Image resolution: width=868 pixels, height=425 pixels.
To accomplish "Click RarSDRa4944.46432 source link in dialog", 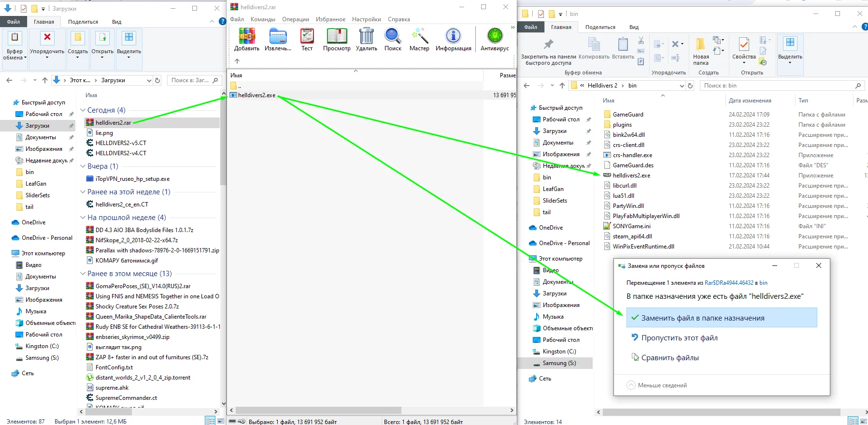I will point(729,283).
